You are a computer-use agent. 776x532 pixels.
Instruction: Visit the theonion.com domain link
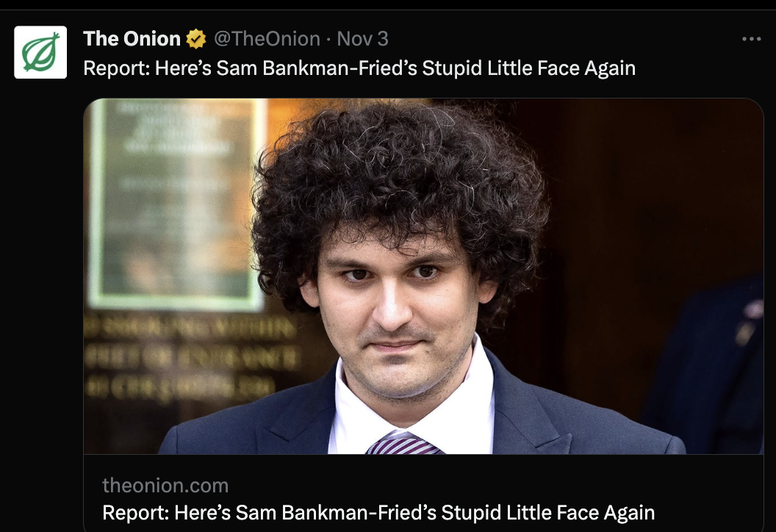point(165,486)
